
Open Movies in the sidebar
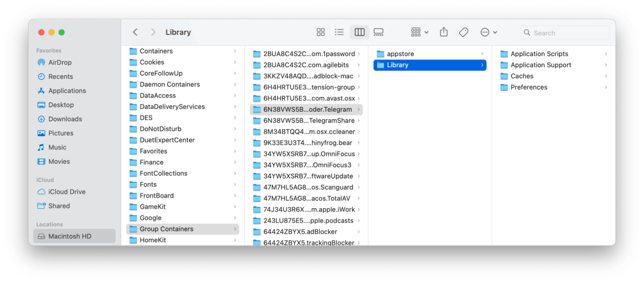(75, 162)
